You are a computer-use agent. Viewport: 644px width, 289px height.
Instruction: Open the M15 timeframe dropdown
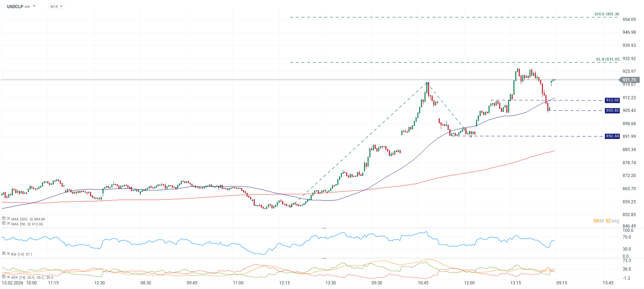56,6
